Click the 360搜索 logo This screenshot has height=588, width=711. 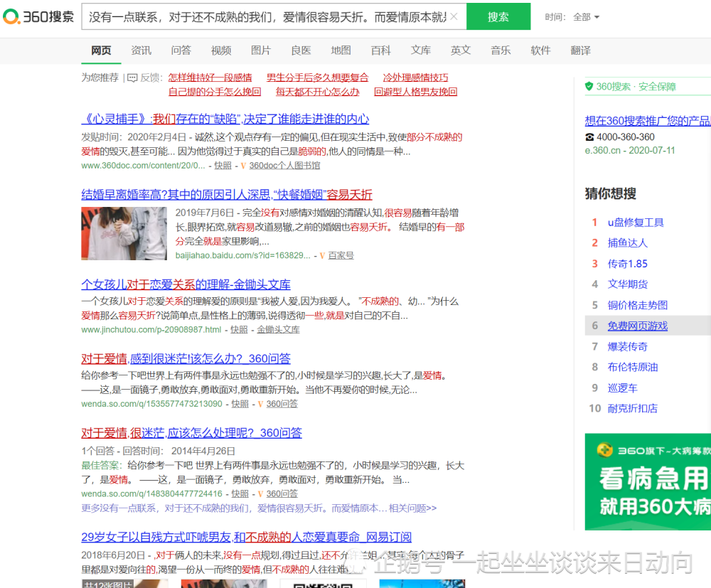click(x=38, y=17)
